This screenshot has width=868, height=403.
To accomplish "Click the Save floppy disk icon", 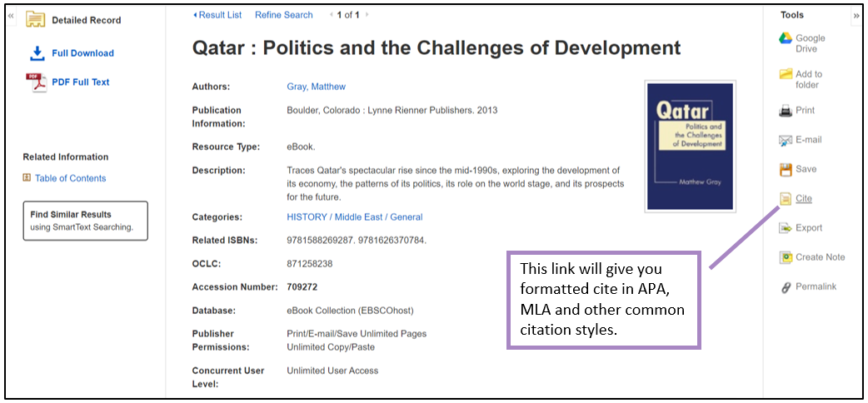I will tap(785, 170).
